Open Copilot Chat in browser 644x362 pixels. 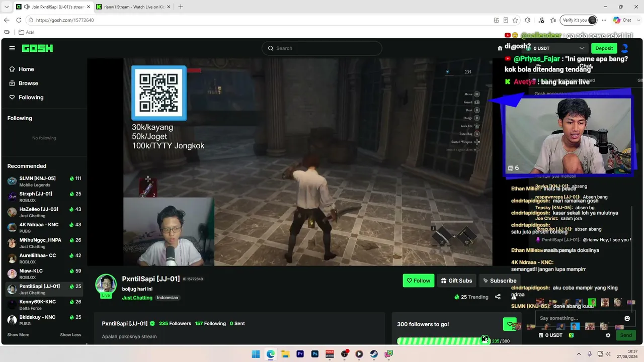click(622, 20)
